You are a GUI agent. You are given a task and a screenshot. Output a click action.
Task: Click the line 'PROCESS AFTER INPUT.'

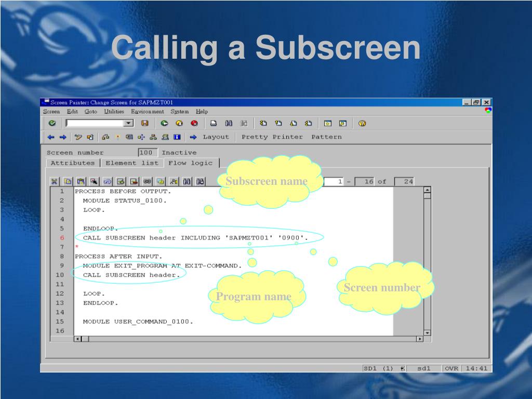pos(118,257)
